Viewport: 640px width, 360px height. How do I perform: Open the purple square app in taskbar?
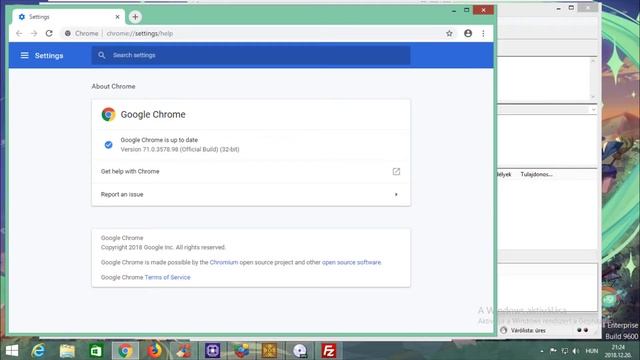tap(213, 351)
